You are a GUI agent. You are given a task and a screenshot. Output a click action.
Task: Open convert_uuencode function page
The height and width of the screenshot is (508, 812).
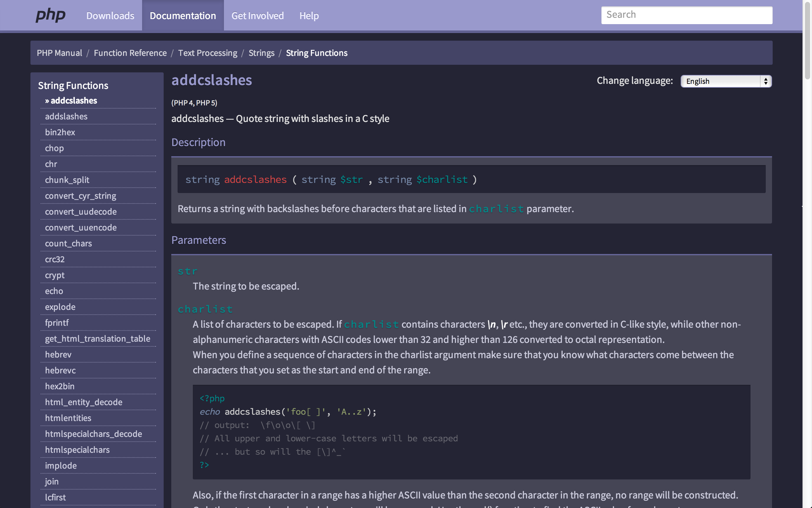(81, 227)
